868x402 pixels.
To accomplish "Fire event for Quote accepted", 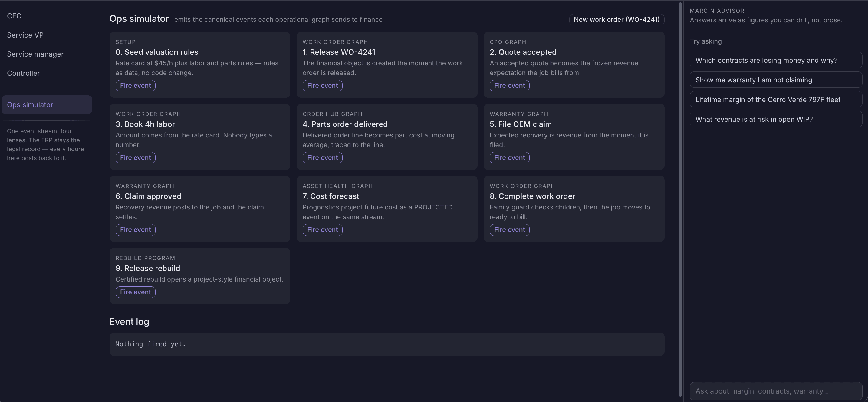I will (x=509, y=86).
